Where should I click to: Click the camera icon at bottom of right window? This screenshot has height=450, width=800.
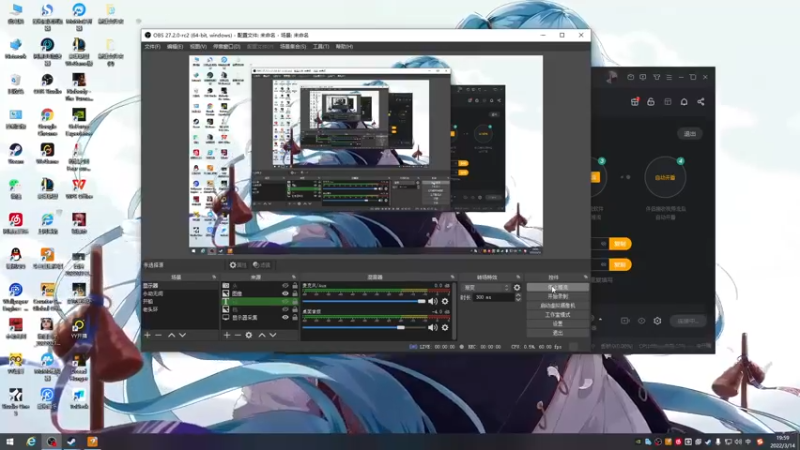point(625,321)
